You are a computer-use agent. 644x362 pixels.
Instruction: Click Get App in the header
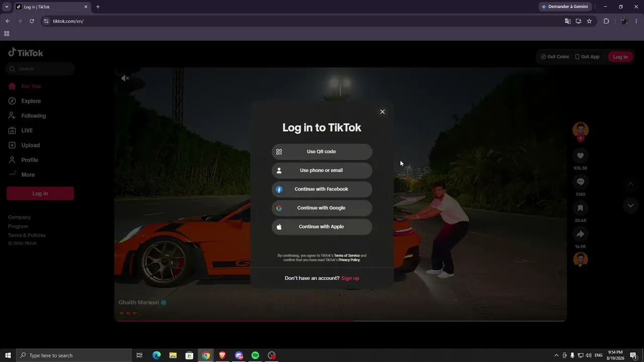pyautogui.click(x=587, y=57)
